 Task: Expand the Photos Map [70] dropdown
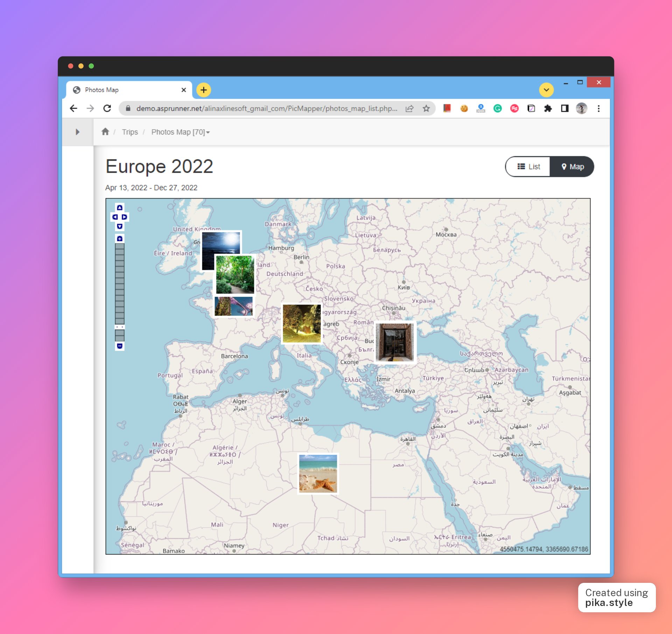(x=180, y=132)
